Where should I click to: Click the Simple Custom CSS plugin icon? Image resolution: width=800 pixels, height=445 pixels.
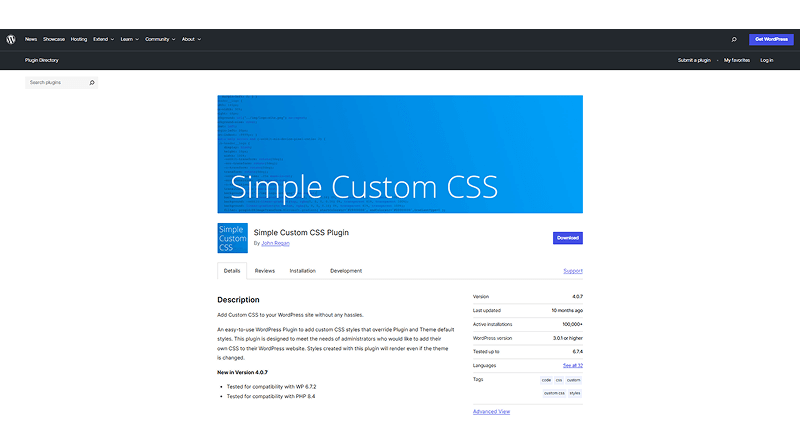233,238
